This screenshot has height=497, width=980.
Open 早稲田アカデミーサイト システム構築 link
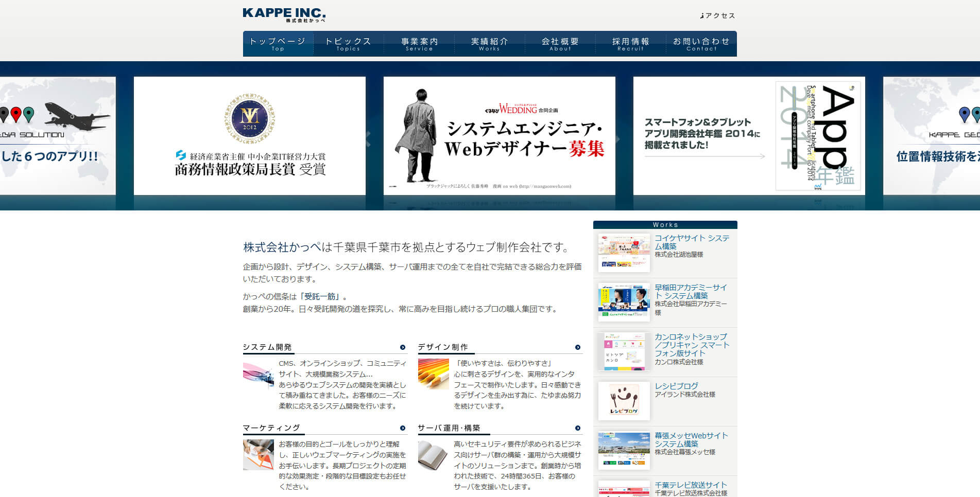[691, 292]
